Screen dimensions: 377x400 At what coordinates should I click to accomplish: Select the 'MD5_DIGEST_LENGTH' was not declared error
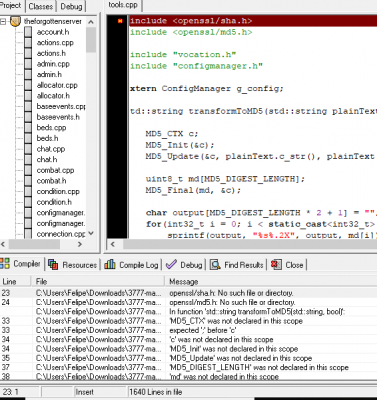[x=188, y=368]
